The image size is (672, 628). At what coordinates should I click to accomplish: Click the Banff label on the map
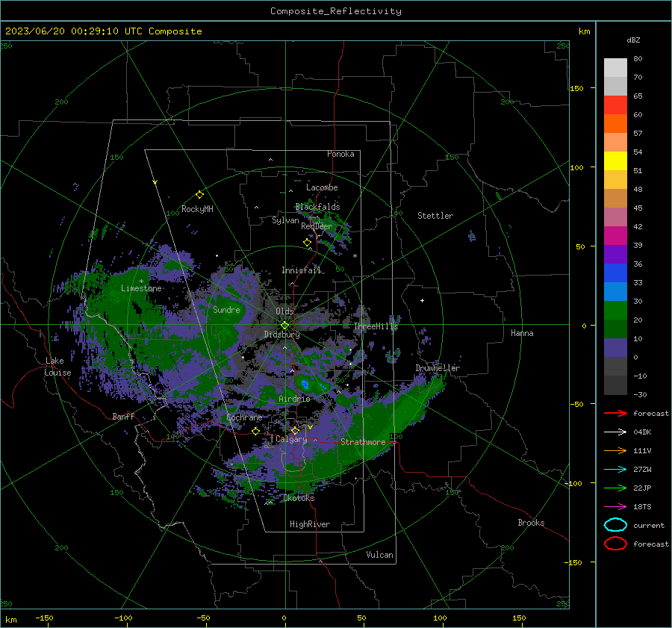123,416
